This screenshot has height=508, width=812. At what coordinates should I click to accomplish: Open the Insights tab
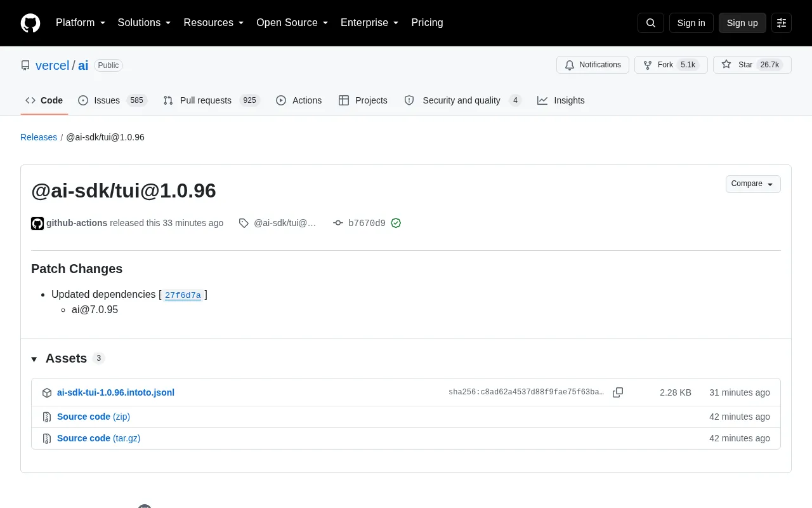pyautogui.click(x=561, y=100)
